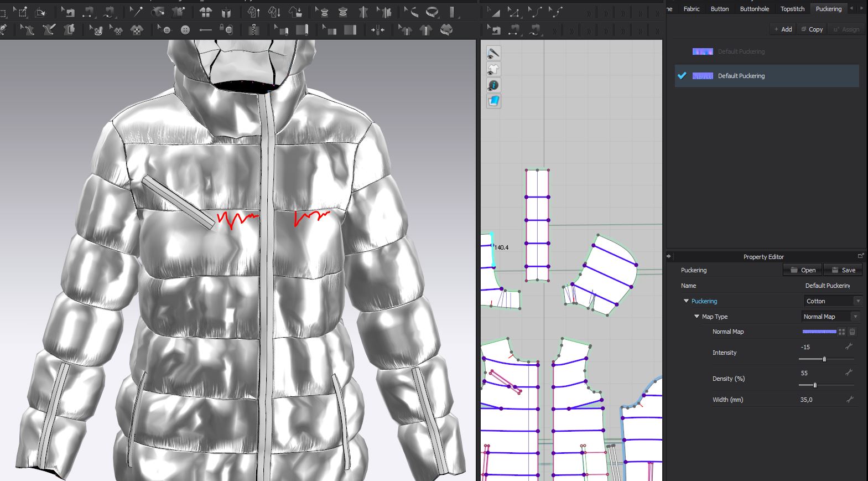Screen dimensions: 868x481
Task: Select the Edit Sewing tool in the 2D toolbar
Action: tap(493, 30)
